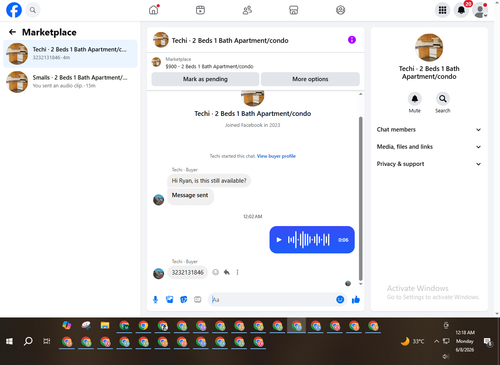Open Task View on taskbar
The height and width of the screenshot is (365, 500).
point(47,341)
